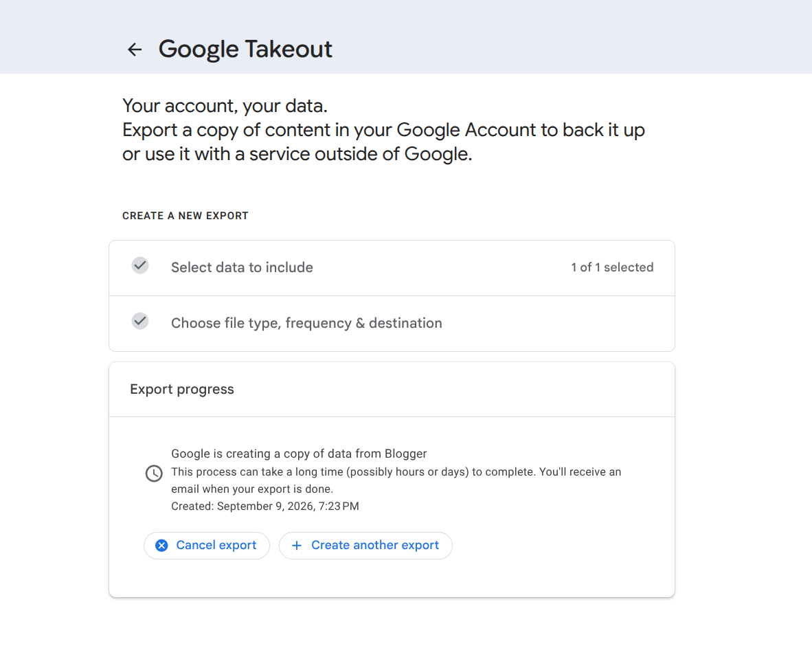
Task: Click the CREATE A NEW EXPORT heading
Action: point(185,216)
